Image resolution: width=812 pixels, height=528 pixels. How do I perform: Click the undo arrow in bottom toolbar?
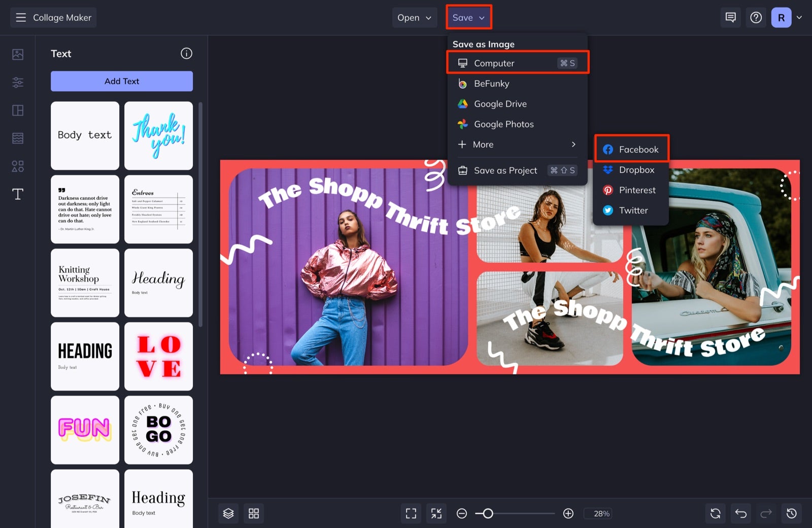pyautogui.click(x=741, y=513)
